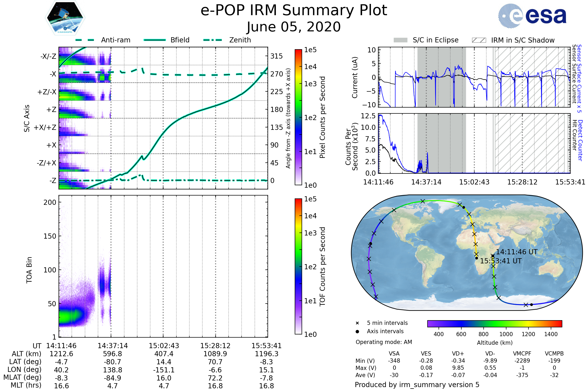The image size is (588, 392).
Task: Click the Altitude (km) colorbar
Action: (494, 323)
